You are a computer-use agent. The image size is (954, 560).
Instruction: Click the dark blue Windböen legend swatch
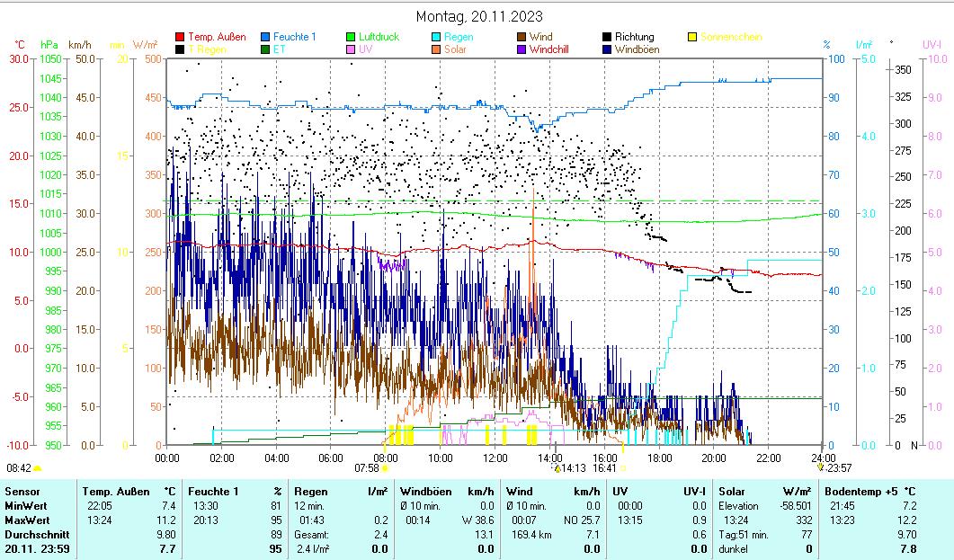[x=607, y=50]
